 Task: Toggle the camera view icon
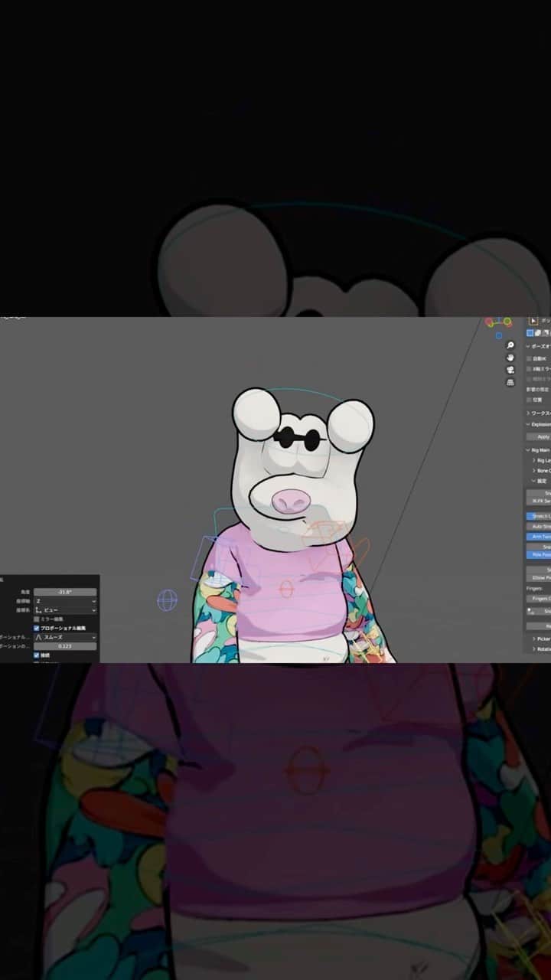[510, 370]
